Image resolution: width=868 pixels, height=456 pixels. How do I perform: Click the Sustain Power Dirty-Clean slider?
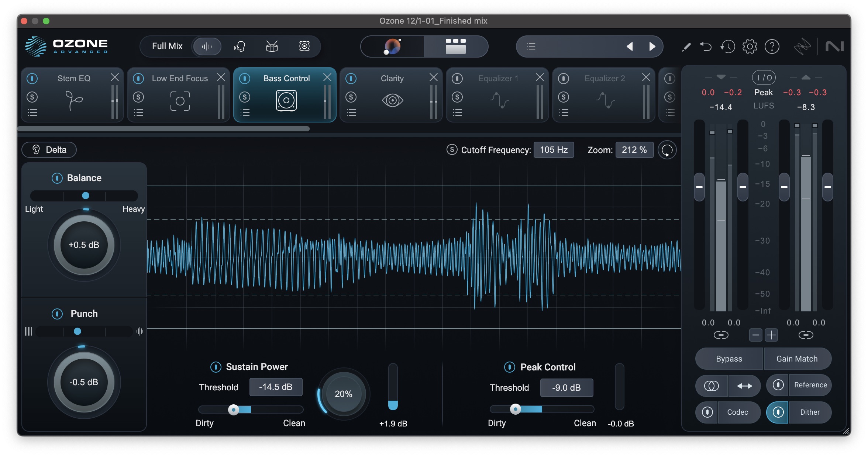tap(251, 410)
